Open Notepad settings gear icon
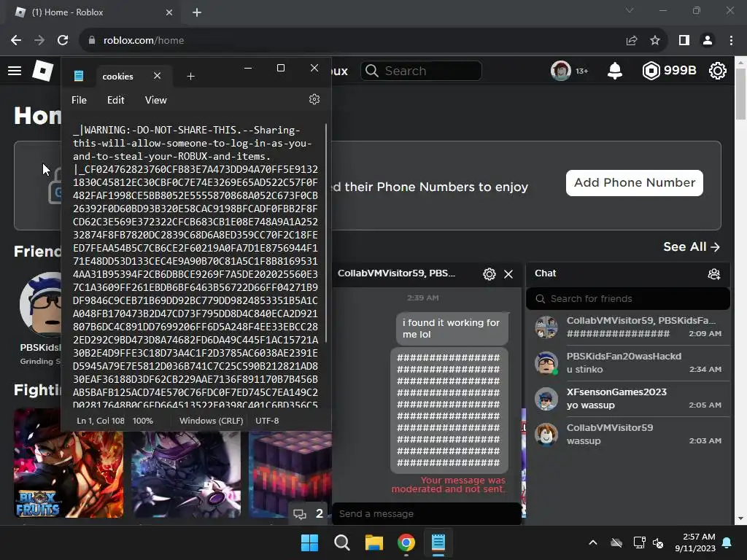This screenshot has width=747, height=560. [x=314, y=99]
